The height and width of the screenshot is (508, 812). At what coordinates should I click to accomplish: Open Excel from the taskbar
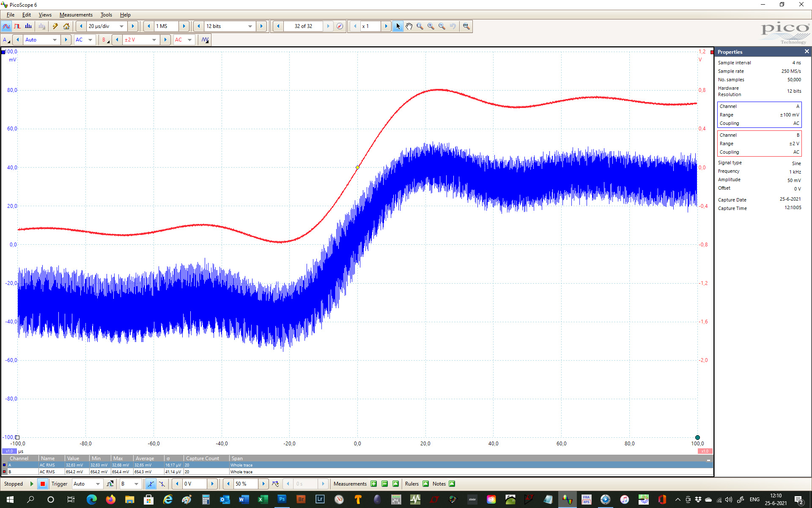(263, 500)
